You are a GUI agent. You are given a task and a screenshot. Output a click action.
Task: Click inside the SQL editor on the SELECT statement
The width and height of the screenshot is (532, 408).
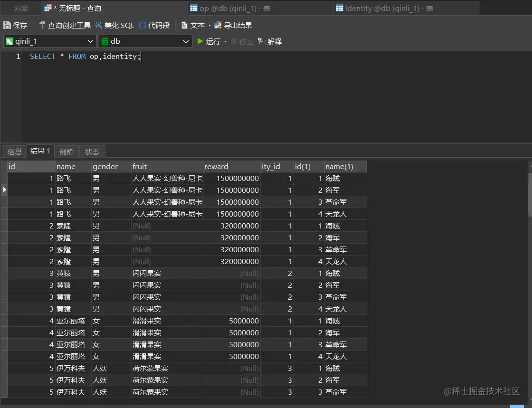tap(85, 57)
